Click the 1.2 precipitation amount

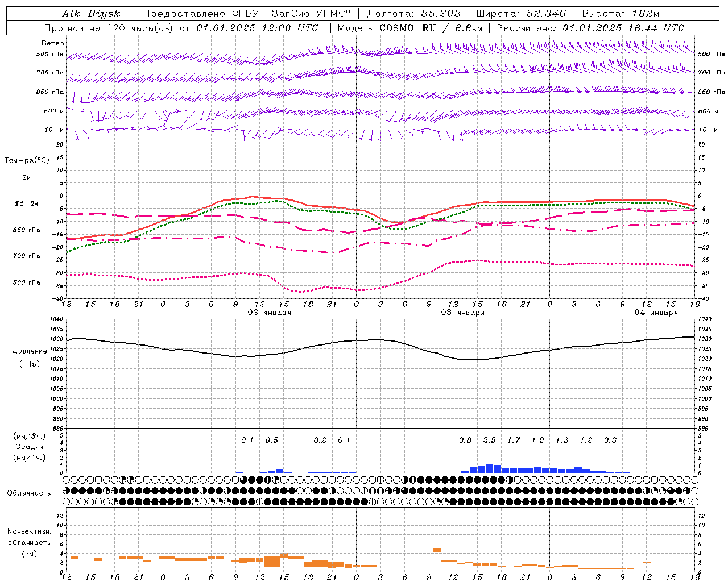[586, 440]
